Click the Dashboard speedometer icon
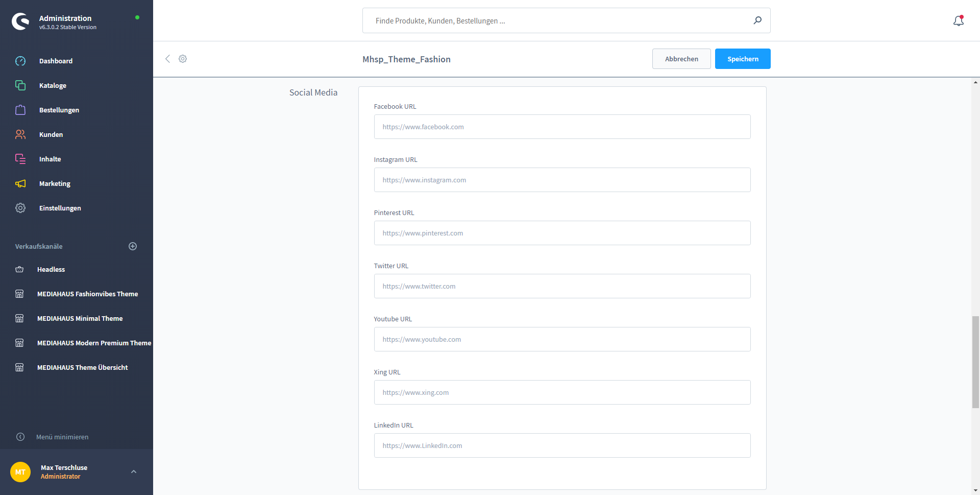980x495 pixels. (20, 61)
